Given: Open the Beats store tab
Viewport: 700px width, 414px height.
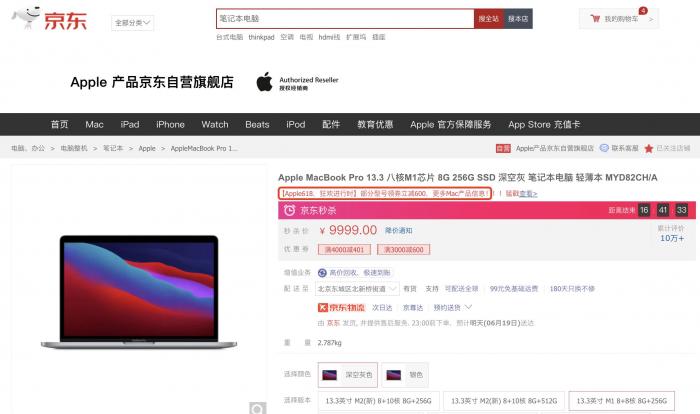Looking at the screenshot, I should click(257, 125).
